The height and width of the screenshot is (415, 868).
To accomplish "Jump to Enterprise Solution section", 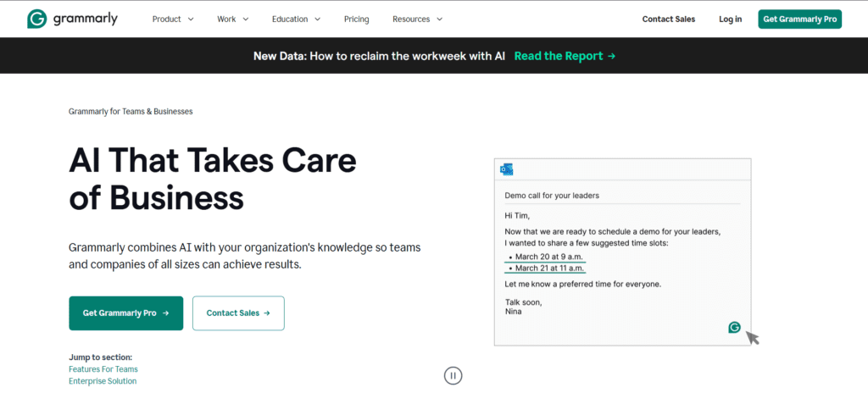I will click(103, 381).
